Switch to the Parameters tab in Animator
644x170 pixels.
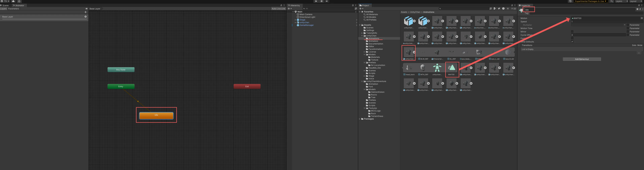click(x=13, y=9)
